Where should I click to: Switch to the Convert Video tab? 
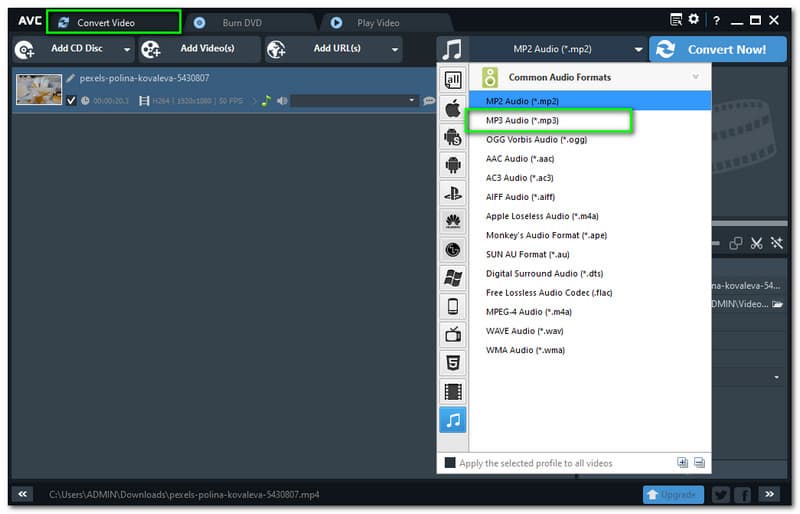click(113, 22)
